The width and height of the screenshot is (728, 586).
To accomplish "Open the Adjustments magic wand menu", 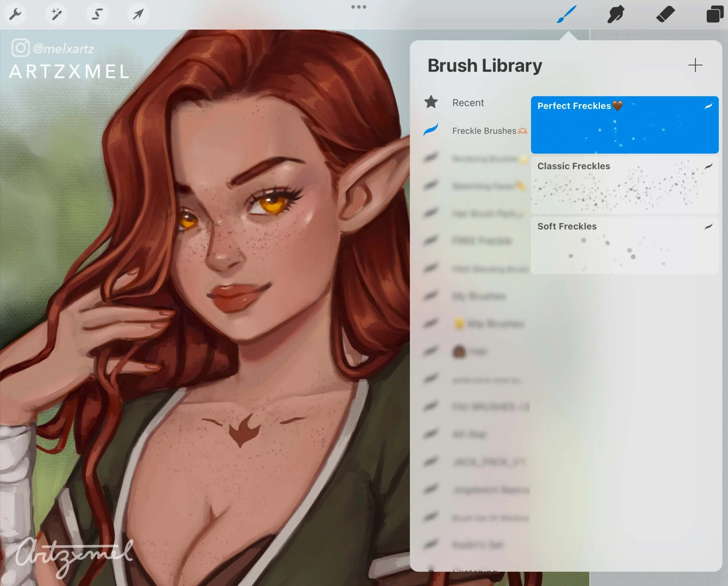I will [56, 14].
